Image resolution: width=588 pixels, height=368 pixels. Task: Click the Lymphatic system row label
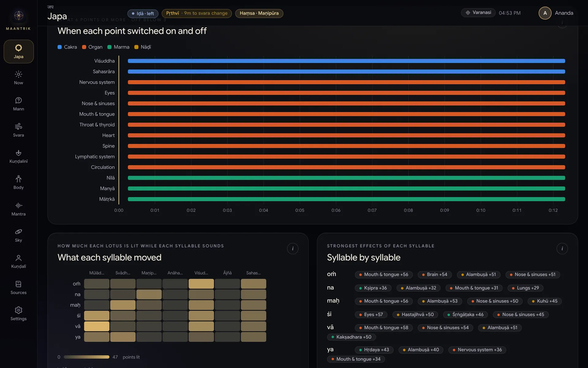[x=95, y=157]
